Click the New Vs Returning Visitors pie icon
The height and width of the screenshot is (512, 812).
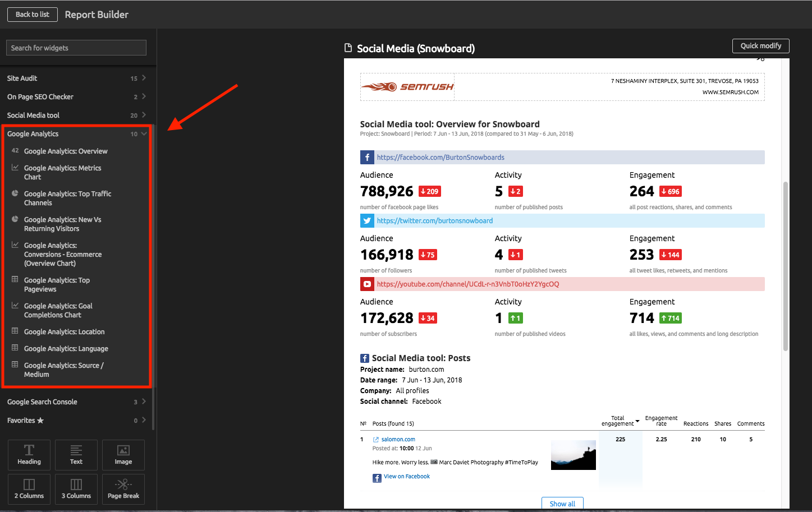click(15, 219)
